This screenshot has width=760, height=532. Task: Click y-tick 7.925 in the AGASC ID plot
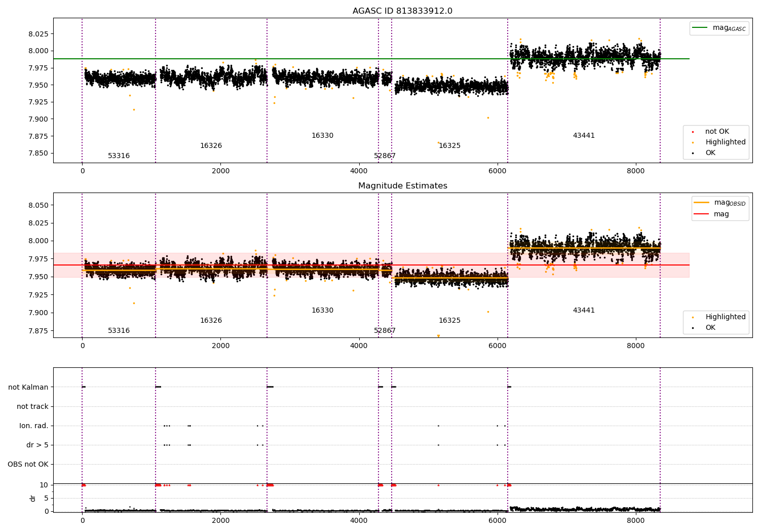(38, 102)
